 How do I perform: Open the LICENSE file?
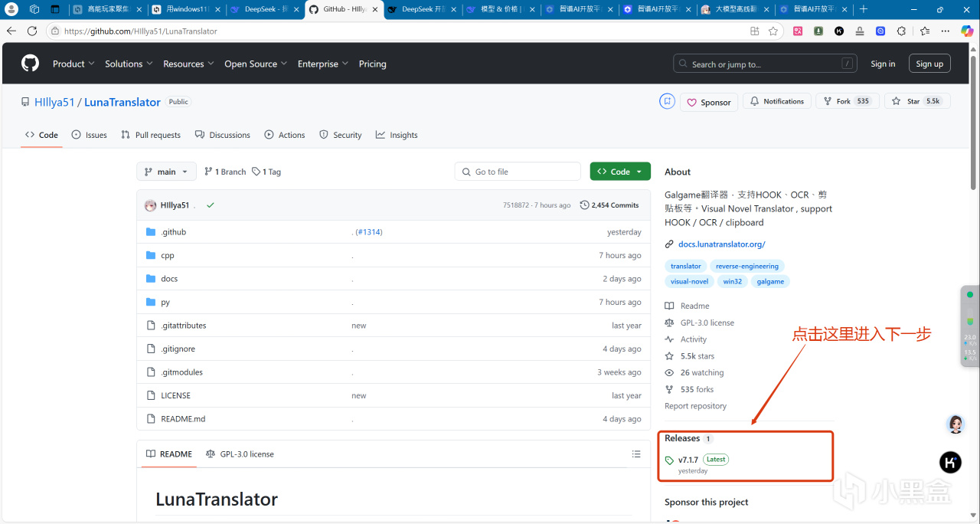(x=175, y=395)
